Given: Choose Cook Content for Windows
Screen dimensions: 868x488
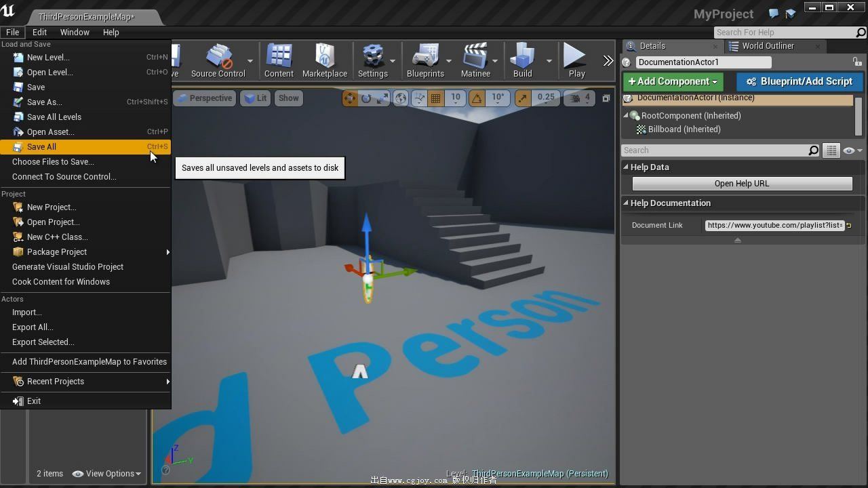Looking at the screenshot, I should pos(85,282).
